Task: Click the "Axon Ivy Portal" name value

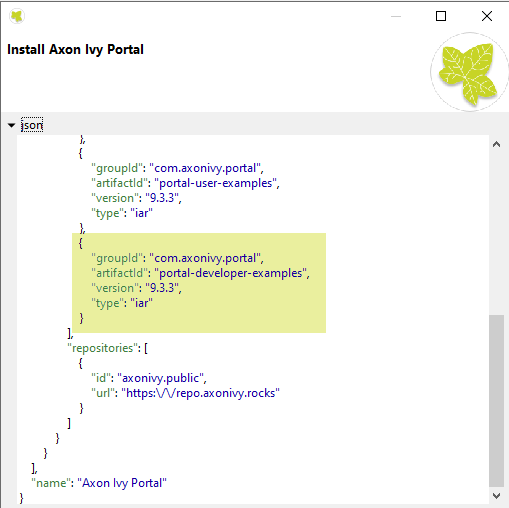Action: 122,483
